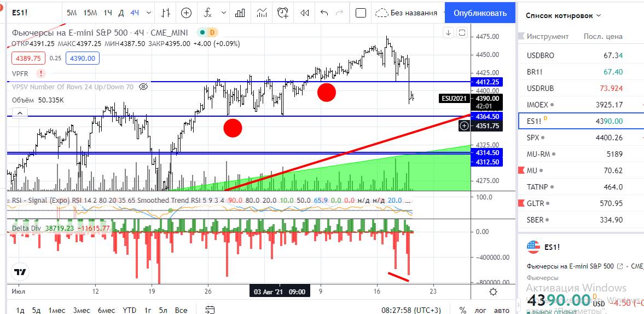Click the maximize pane icon
This screenshot has height=314, width=644.
pyautogui.click(x=462, y=33)
